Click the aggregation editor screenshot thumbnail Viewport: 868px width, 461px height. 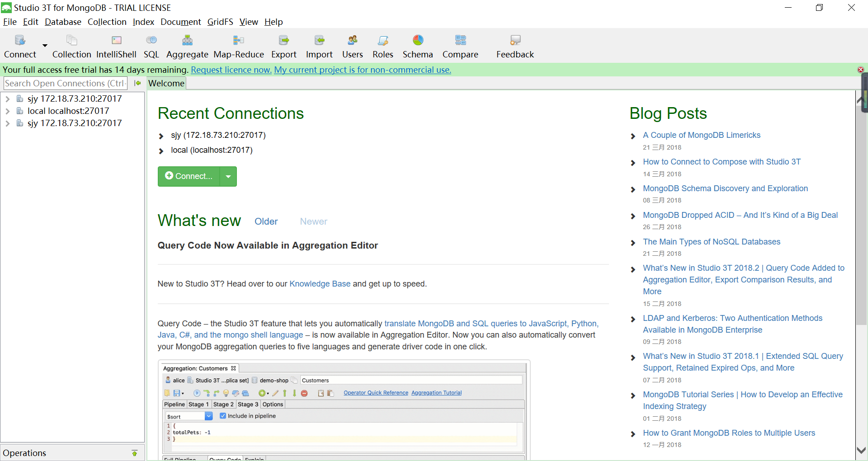[344, 410]
